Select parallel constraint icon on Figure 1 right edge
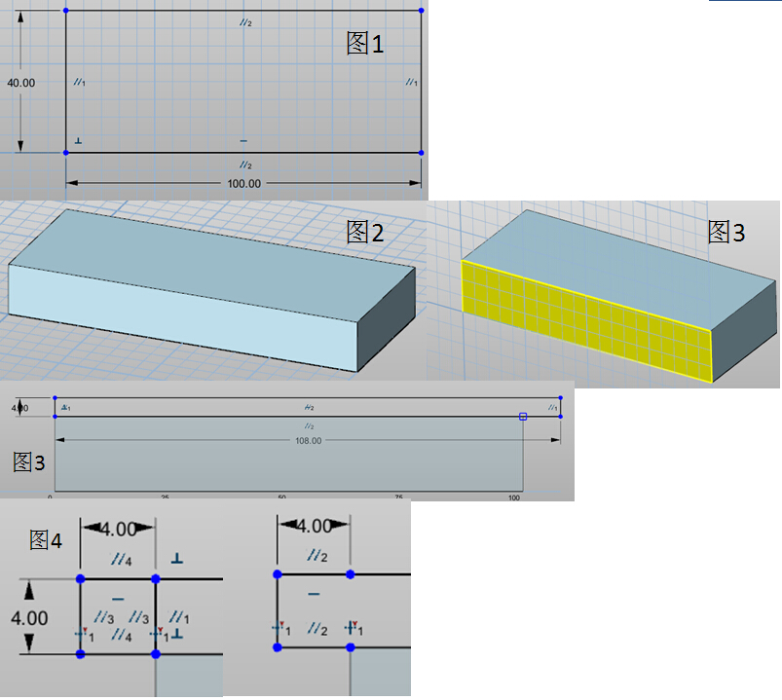Viewport: 782px width, 700px height. (x=411, y=83)
